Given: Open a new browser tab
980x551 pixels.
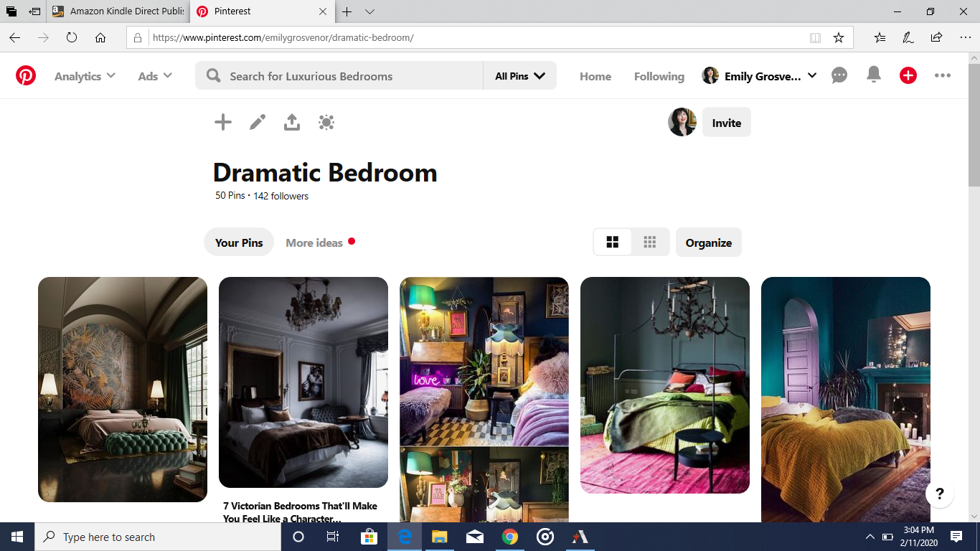Looking at the screenshot, I should [347, 11].
